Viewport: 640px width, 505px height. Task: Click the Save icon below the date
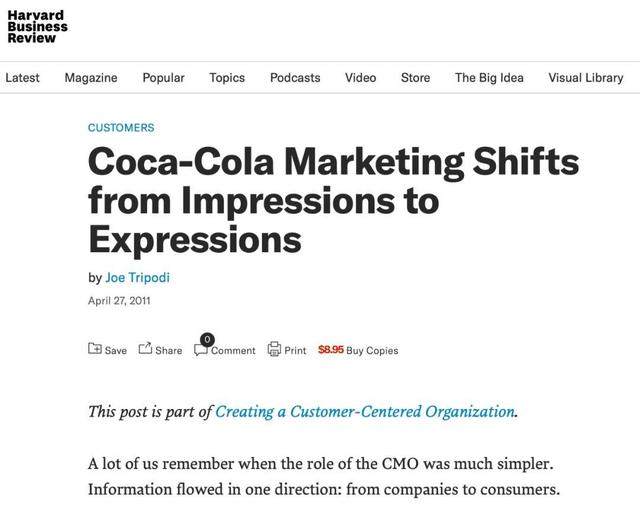click(95, 348)
